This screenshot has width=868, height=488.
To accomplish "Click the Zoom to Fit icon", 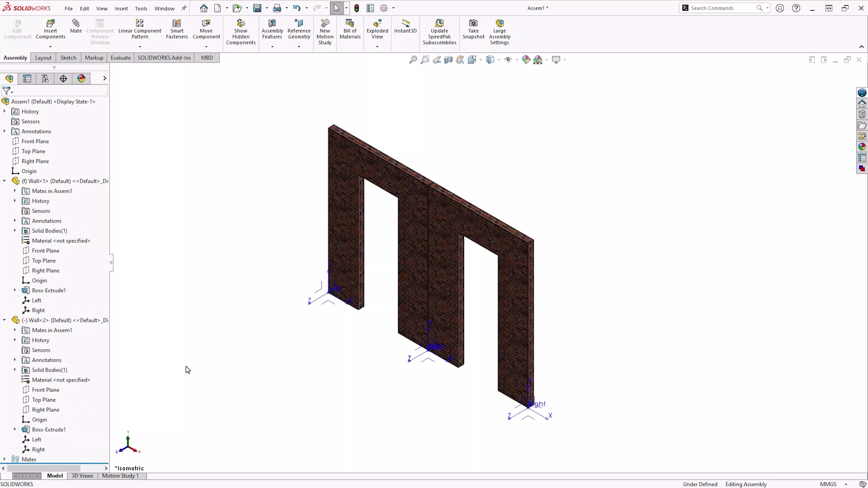I will click(413, 60).
